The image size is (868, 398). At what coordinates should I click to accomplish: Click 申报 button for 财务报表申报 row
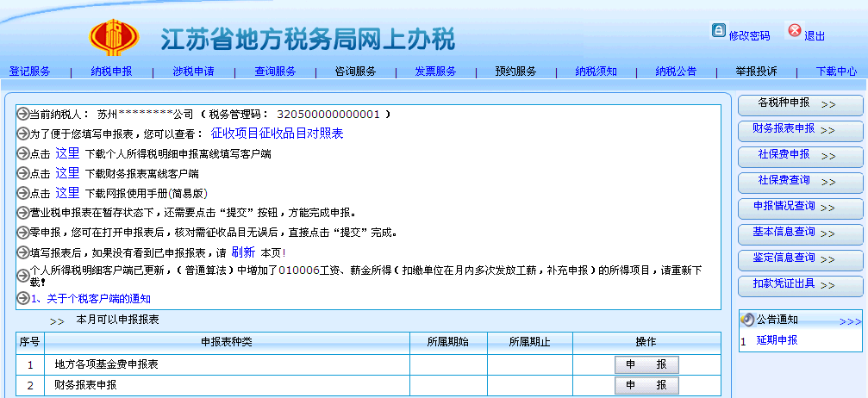(x=646, y=385)
